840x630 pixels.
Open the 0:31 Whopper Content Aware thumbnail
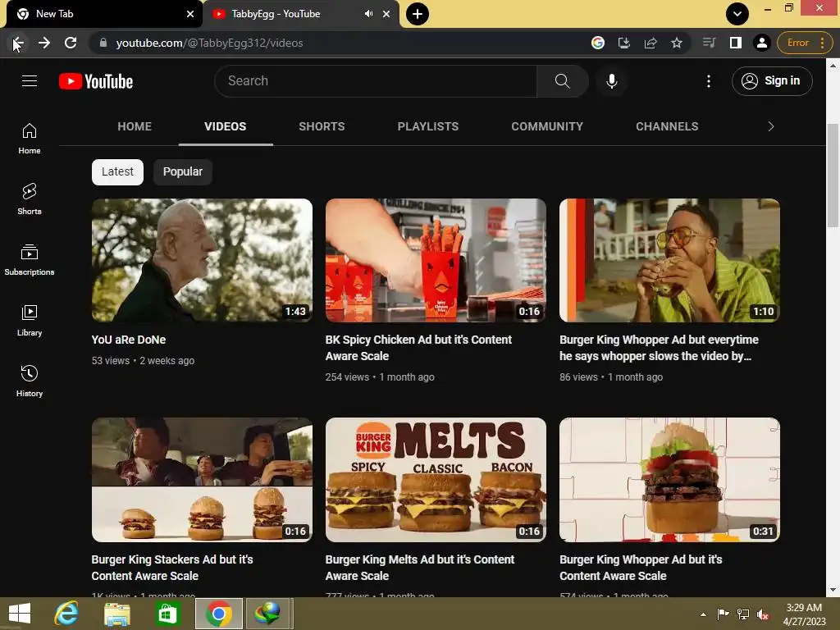tap(669, 480)
